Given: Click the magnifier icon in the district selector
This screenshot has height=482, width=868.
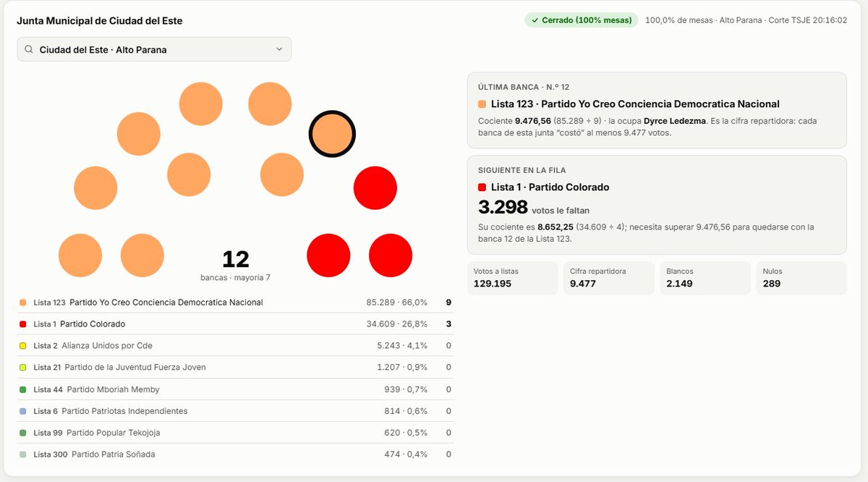Looking at the screenshot, I should coord(29,49).
